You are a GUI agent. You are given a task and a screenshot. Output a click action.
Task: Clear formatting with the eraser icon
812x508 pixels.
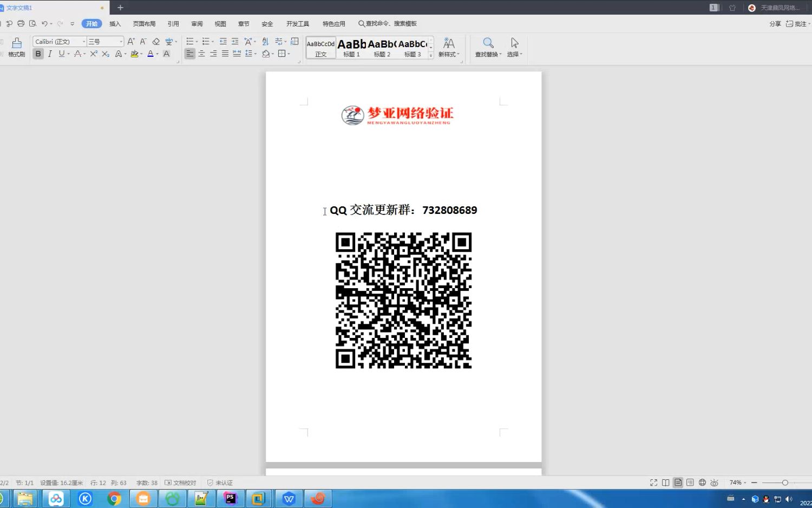point(156,42)
